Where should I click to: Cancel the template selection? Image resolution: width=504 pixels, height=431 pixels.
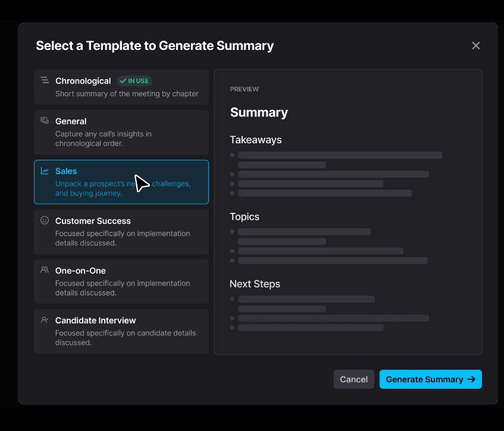coord(353,379)
